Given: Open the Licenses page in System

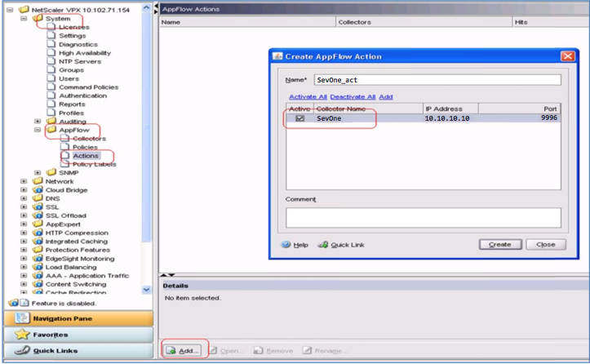Looking at the screenshot, I should tap(73, 27).
